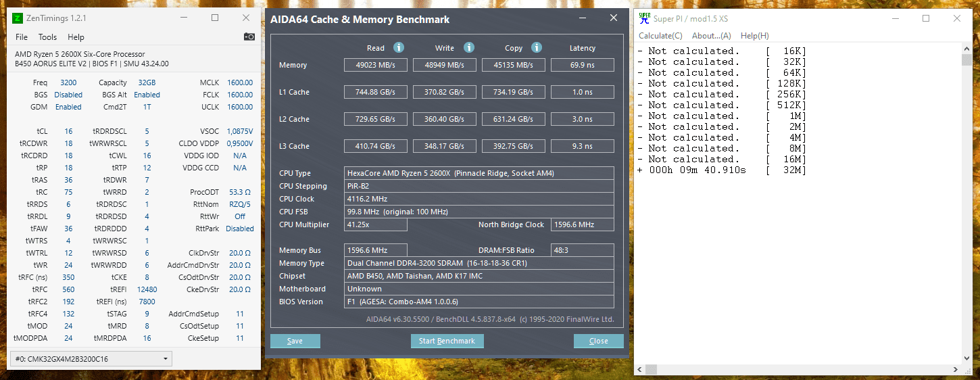Click the GDM value Enabled

tap(68, 107)
